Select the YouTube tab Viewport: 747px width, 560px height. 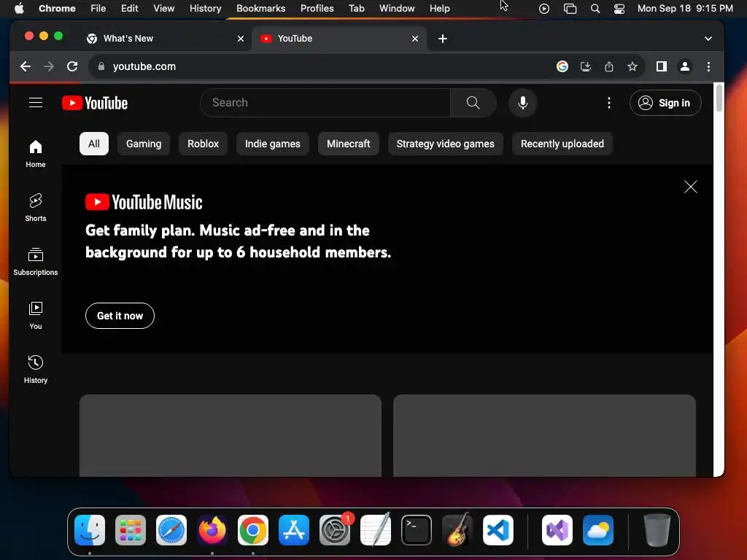[x=339, y=39]
